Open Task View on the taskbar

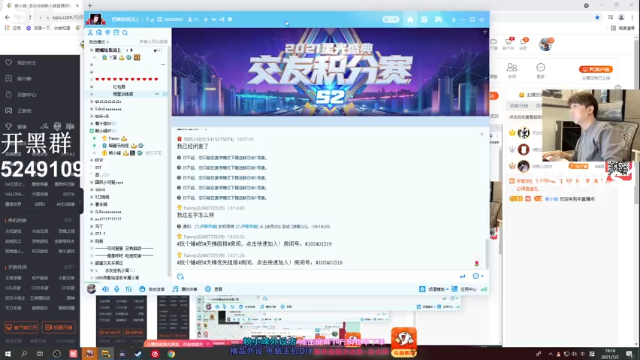pyautogui.click(x=40, y=353)
